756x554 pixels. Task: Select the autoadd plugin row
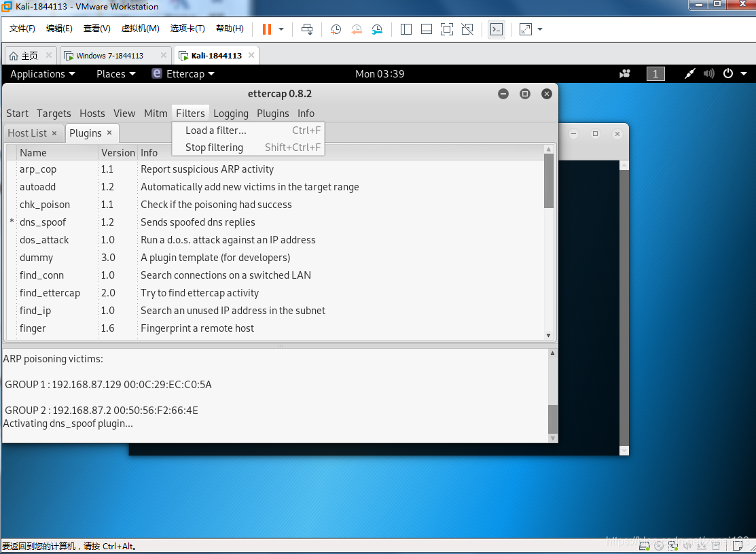pyautogui.click(x=275, y=187)
